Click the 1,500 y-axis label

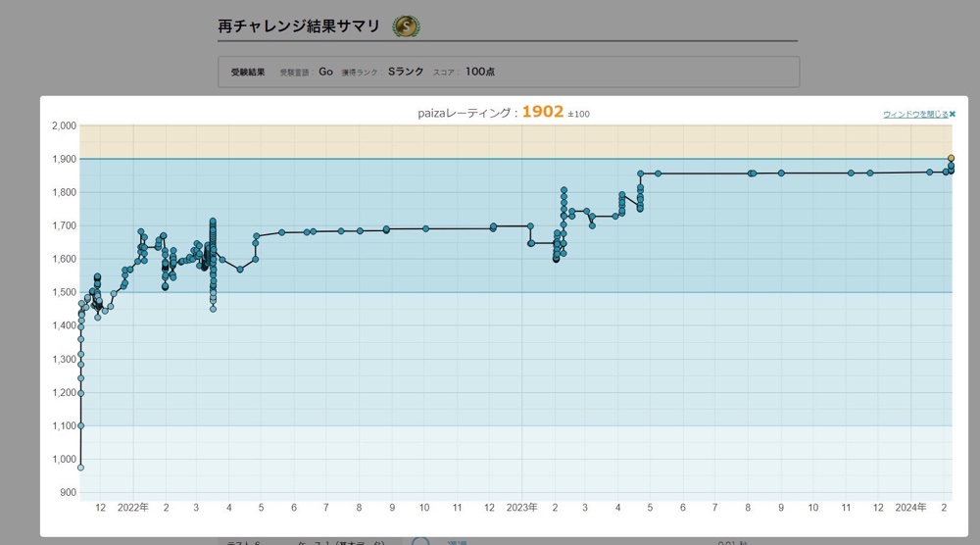65,292
